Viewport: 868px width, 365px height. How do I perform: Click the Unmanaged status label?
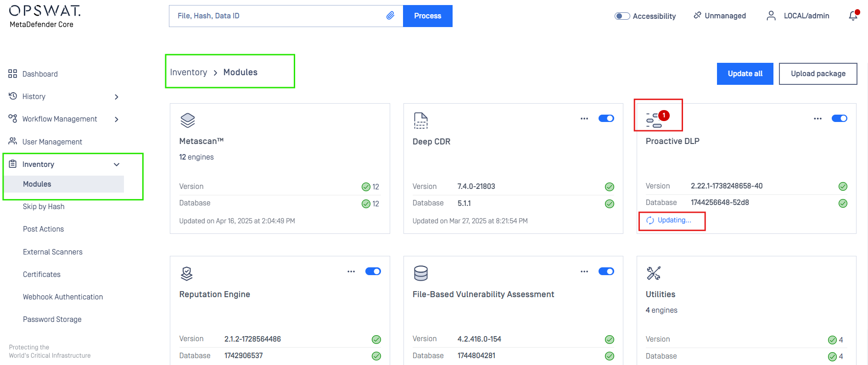click(725, 16)
